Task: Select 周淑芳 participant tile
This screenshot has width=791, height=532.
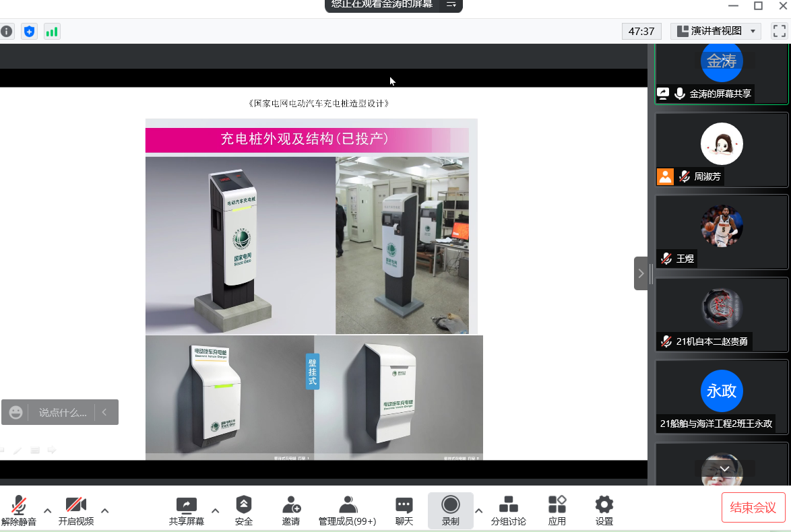Action: pos(722,149)
